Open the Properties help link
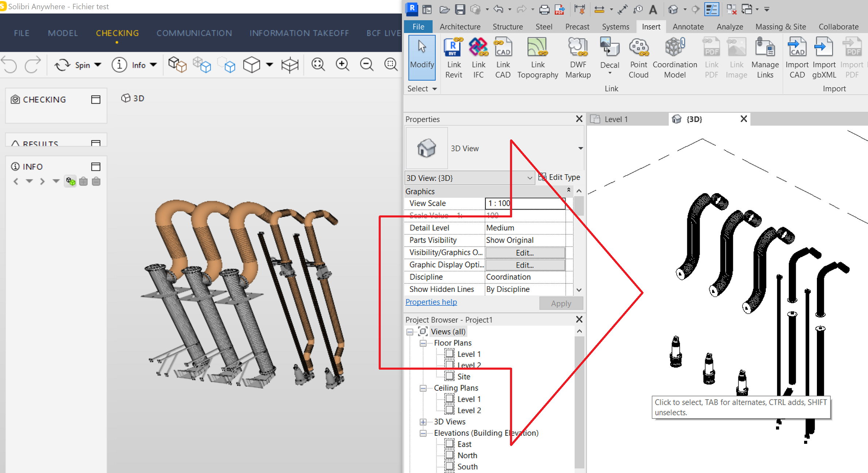The width and height of the screenshot is (868, 473). (431, 302)
